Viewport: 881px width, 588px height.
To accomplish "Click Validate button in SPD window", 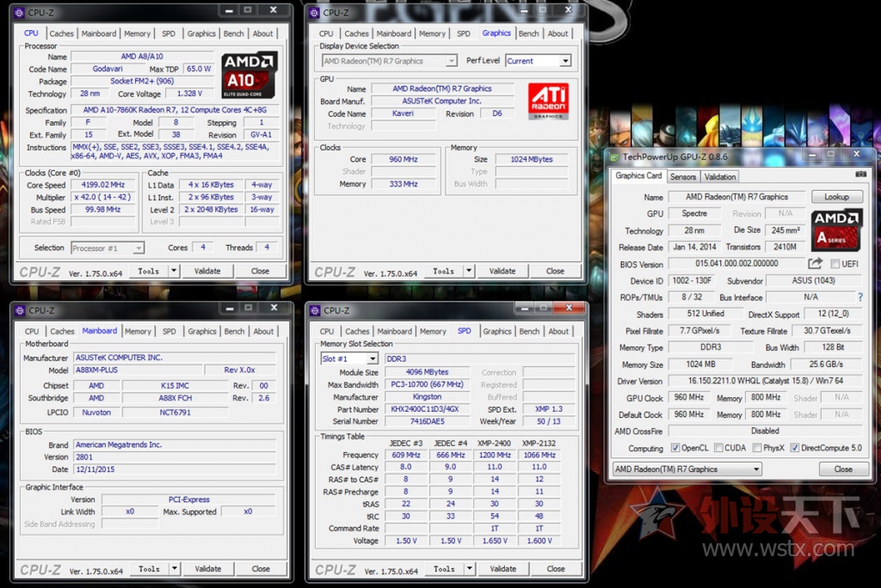I will pyautogui.click(x=502, y=568).
